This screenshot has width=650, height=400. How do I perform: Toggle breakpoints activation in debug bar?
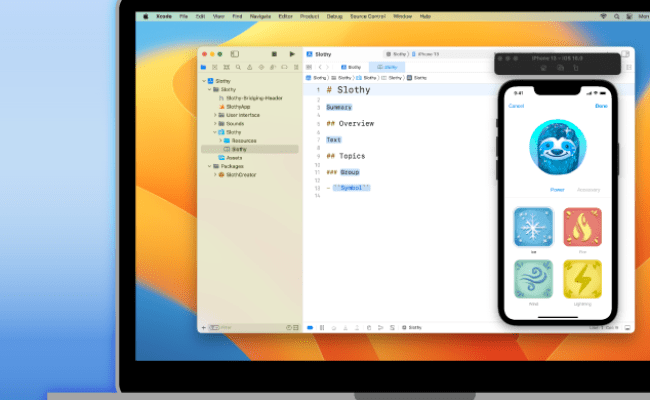pos(310,327)
